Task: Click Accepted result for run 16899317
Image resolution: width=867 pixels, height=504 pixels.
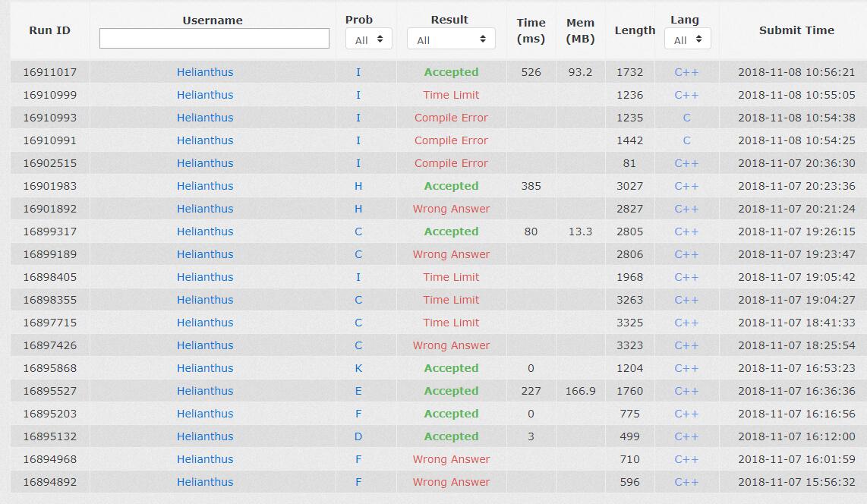Action: [x=451, y=232]
